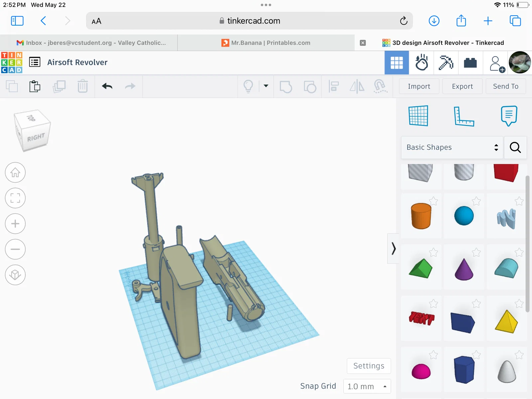This screenshot has width=532, height=399.
Task: Go back to the previous page
Action: 43,21
